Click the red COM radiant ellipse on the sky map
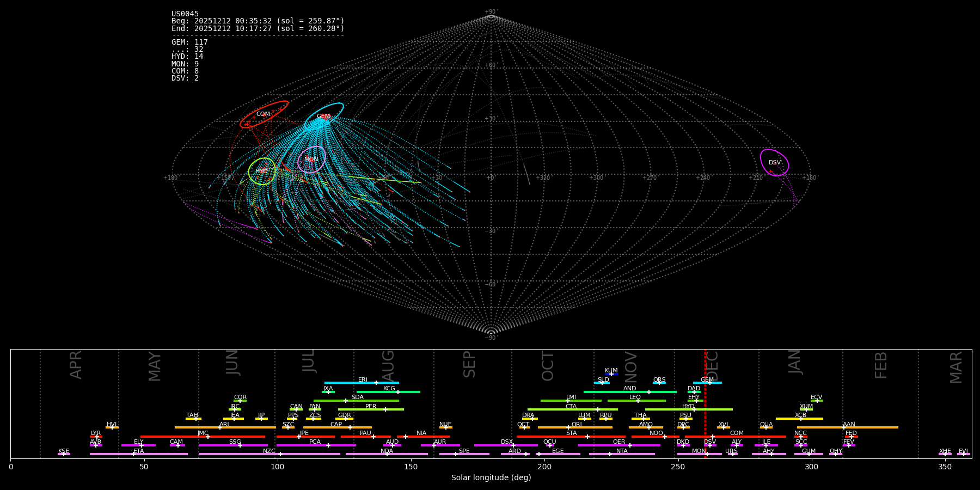Viewport: 980px width, 490px height. click(x=264, y=114)
